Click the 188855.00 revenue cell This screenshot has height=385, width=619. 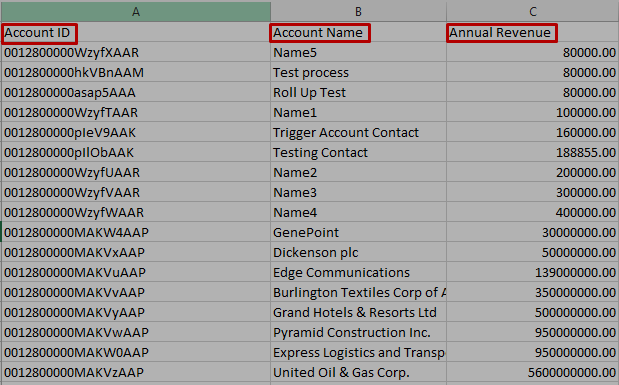[x=533, y=152]
